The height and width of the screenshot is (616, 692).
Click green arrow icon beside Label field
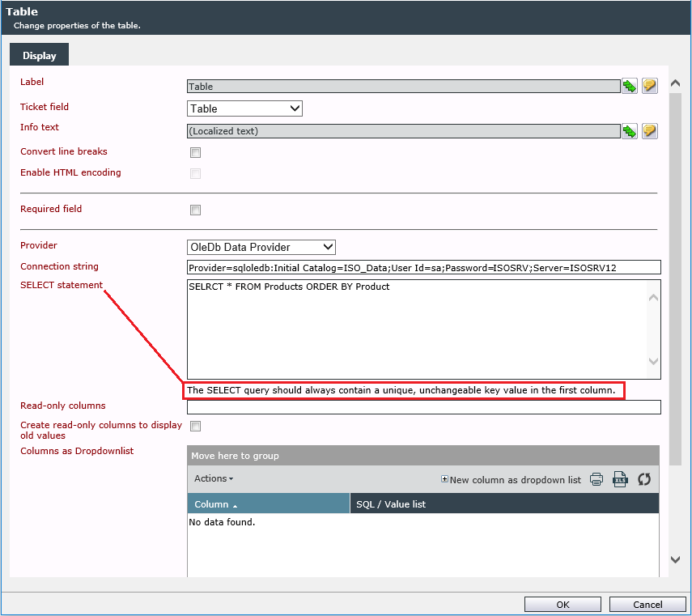[x=630, y=86]
